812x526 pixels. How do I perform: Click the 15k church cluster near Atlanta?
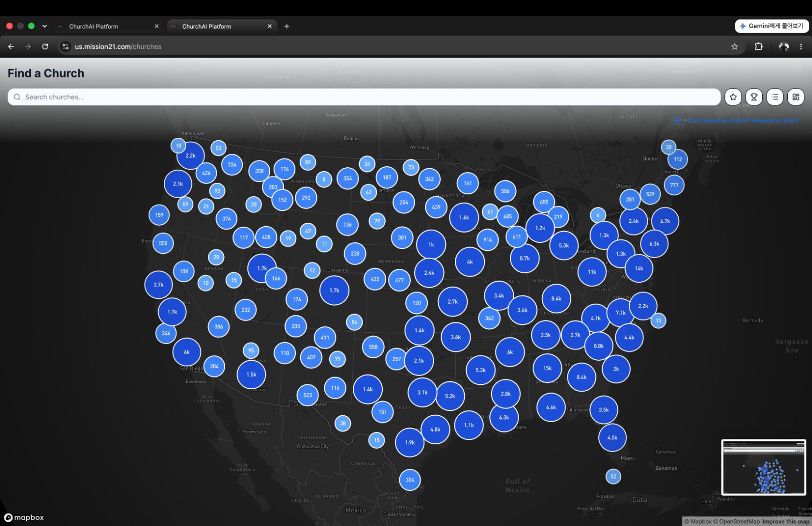pos(547,368)
